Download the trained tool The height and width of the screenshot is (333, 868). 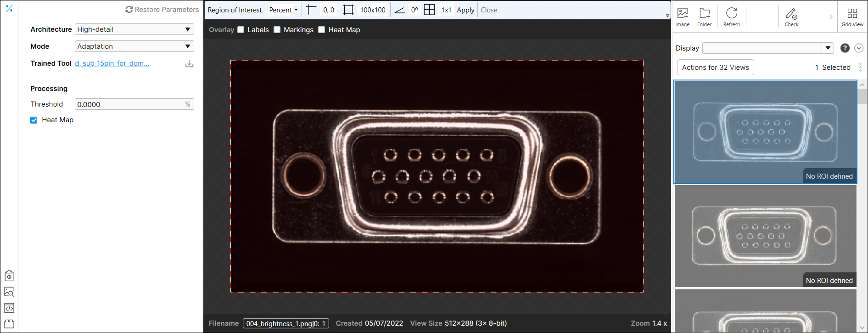click(x=189, y=64)
